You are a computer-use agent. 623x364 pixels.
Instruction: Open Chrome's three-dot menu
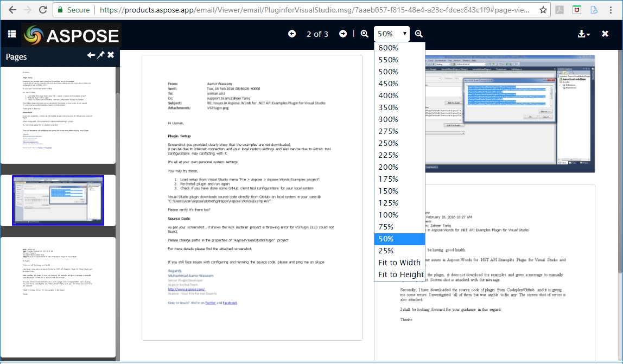coord(611,10)
